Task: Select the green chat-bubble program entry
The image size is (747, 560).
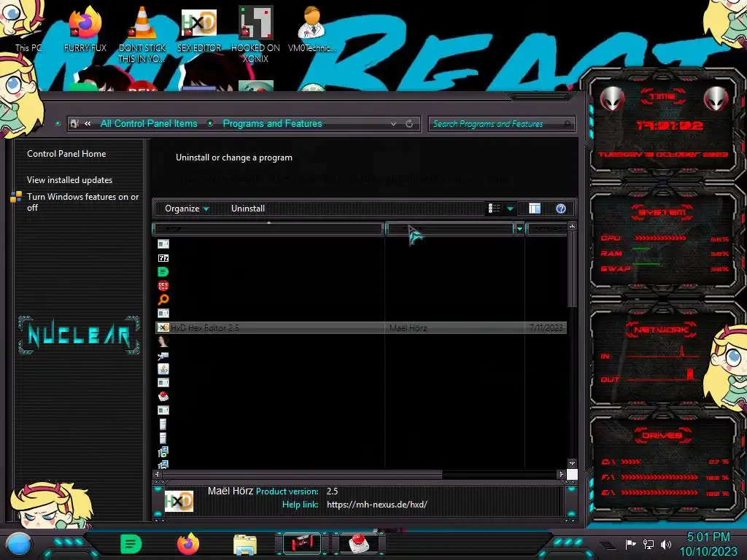Action: (x=163, y=272)
